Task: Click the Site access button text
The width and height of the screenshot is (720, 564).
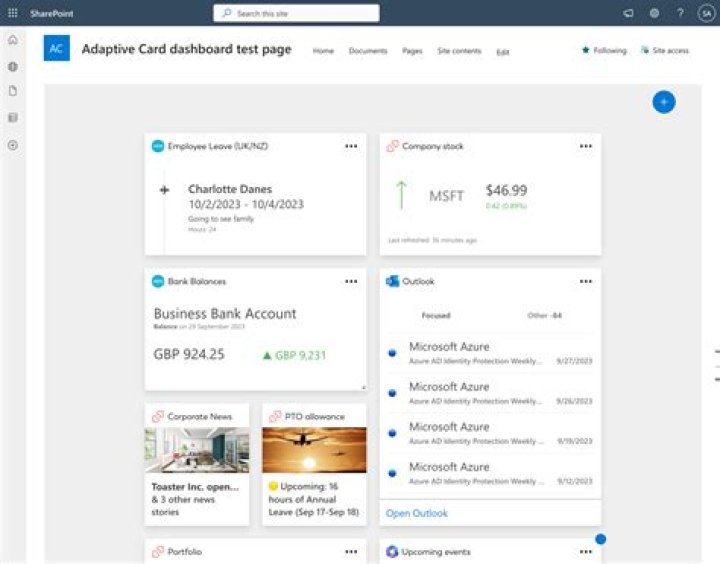Action: 670,50
